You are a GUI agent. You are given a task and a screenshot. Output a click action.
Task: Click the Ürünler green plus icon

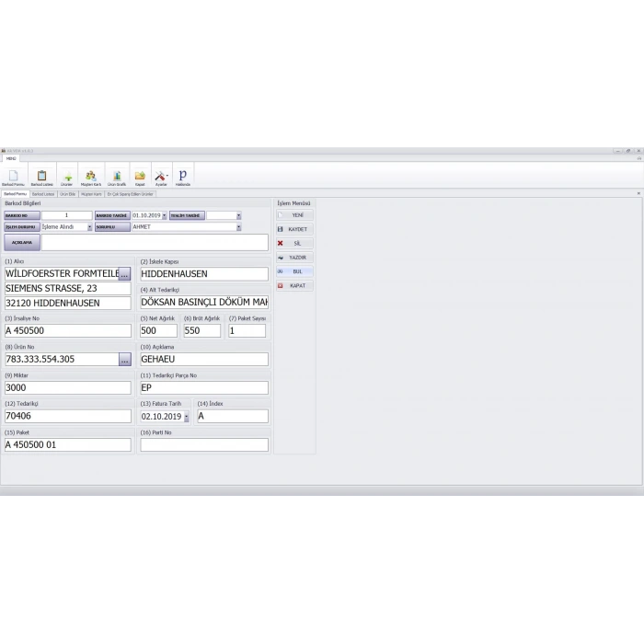tap(67, 178)
